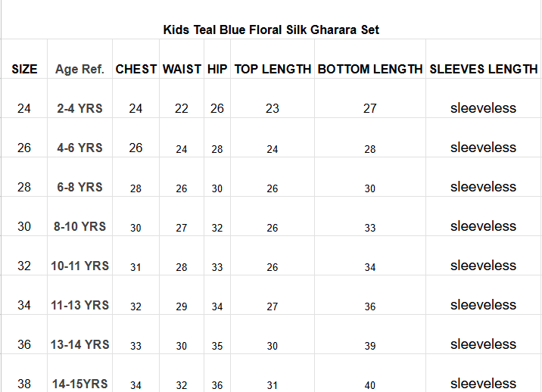Image resolution: width=542 pixels, height=392 pixels.
Task: Click the 8-10 YRS age cell
Action: 79,226
